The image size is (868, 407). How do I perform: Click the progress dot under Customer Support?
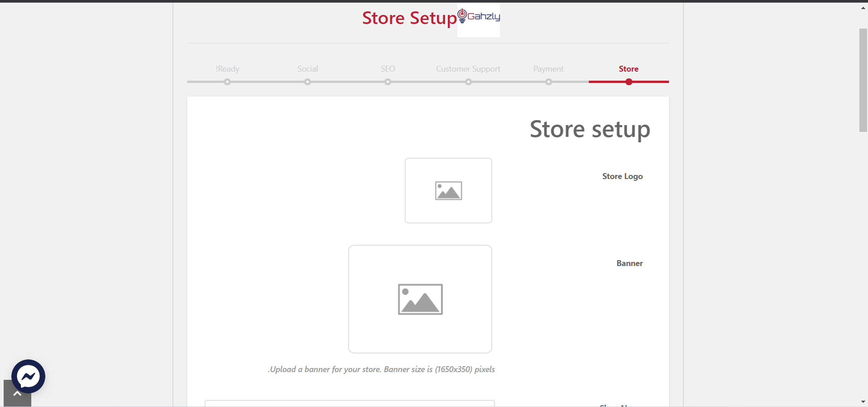pyautogui.click(x=468, y=82)
